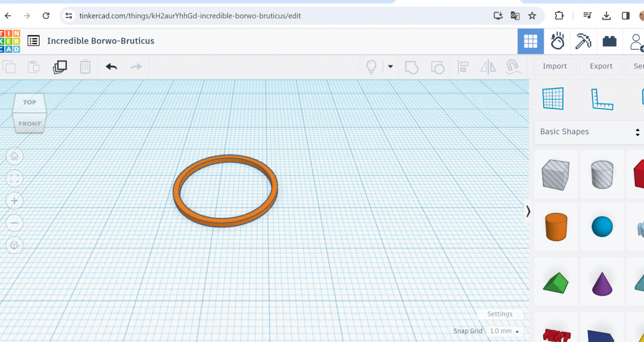Image resolution: width=644 pixels, height=342 pixels.
Task: Click the Align tool icon
Action: coord(462,66)
